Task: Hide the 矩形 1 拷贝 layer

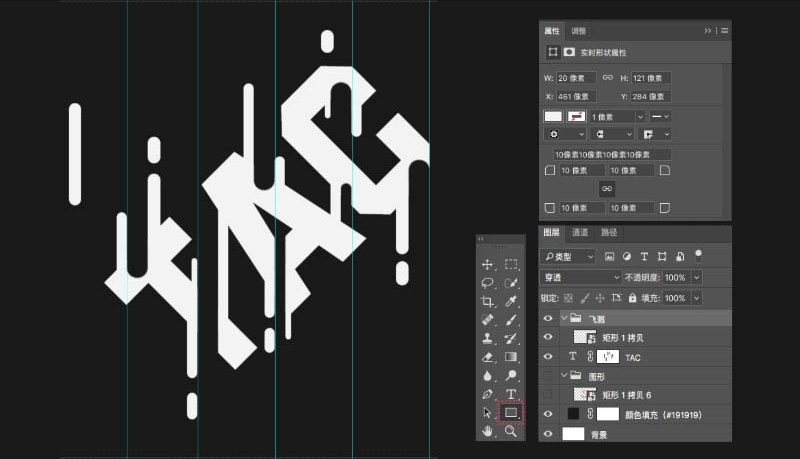Action: (x=548, y=337)
